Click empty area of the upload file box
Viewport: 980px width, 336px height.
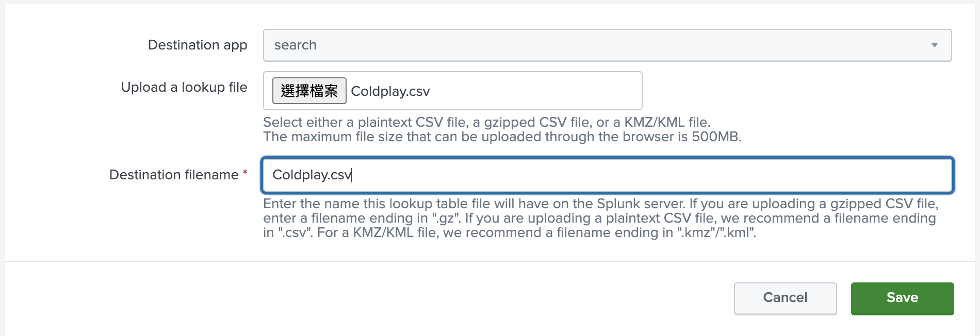click(x=536, y=91)
